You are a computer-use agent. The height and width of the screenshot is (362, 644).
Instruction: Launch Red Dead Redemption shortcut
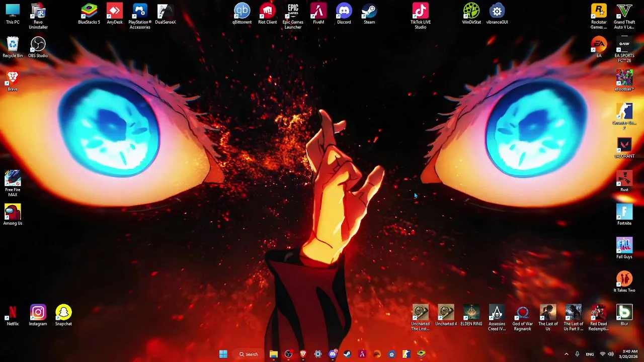pyautogui.click(x=599, y=318)
